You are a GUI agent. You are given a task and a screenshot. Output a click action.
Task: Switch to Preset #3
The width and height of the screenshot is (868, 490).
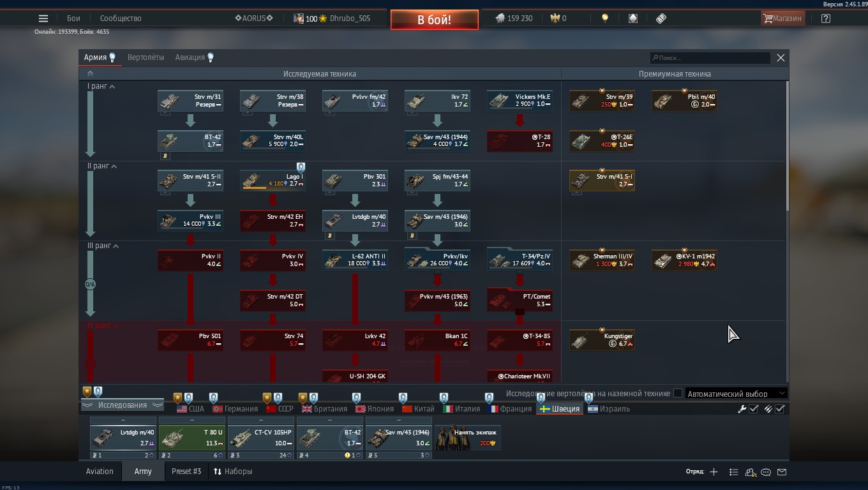186,471
